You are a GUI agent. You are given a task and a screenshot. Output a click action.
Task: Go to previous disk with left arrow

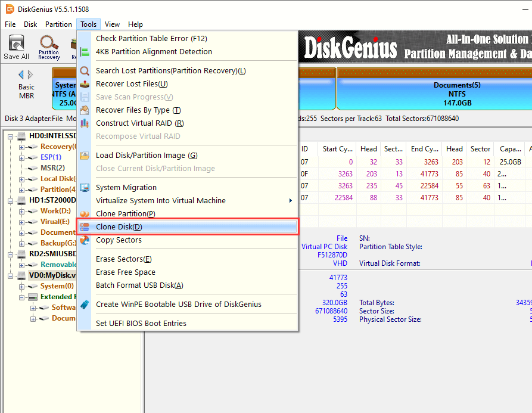tap(21, 74)
